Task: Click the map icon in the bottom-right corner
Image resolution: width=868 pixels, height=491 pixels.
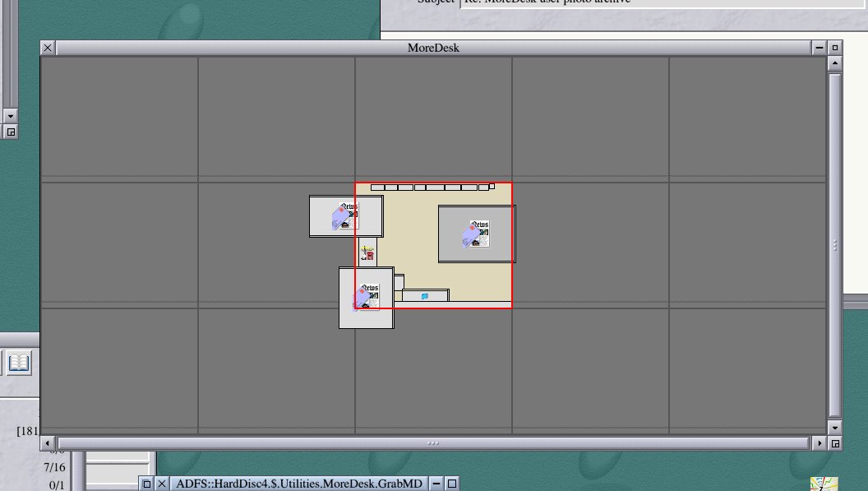Action: [824, 484]
